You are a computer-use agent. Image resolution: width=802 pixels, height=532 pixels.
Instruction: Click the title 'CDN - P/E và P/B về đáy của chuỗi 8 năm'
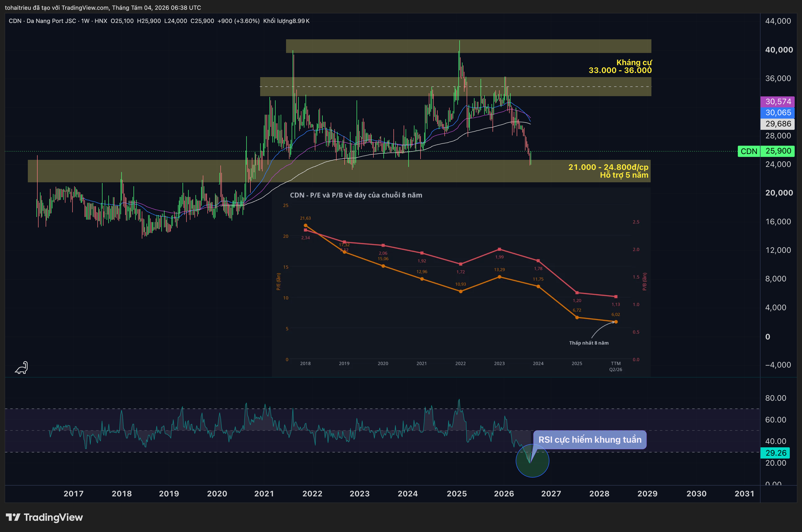click(356, 195)
